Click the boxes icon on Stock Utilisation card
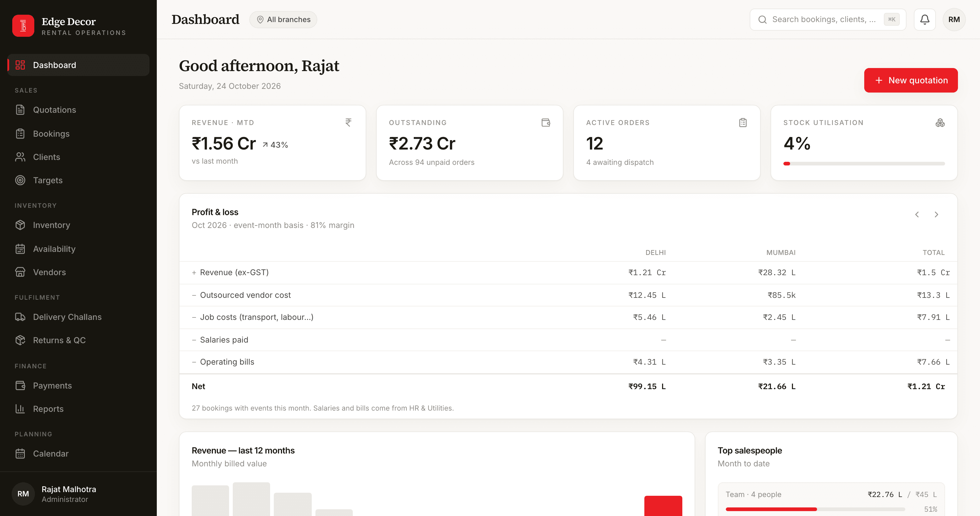The width and height of the screenshot is (980, 516). (x=940, y=123)
